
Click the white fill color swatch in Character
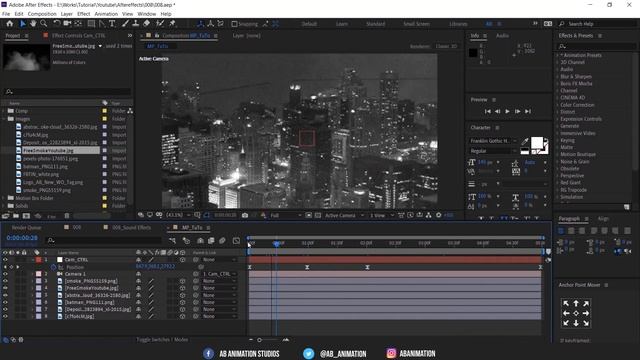click(537, 143)
